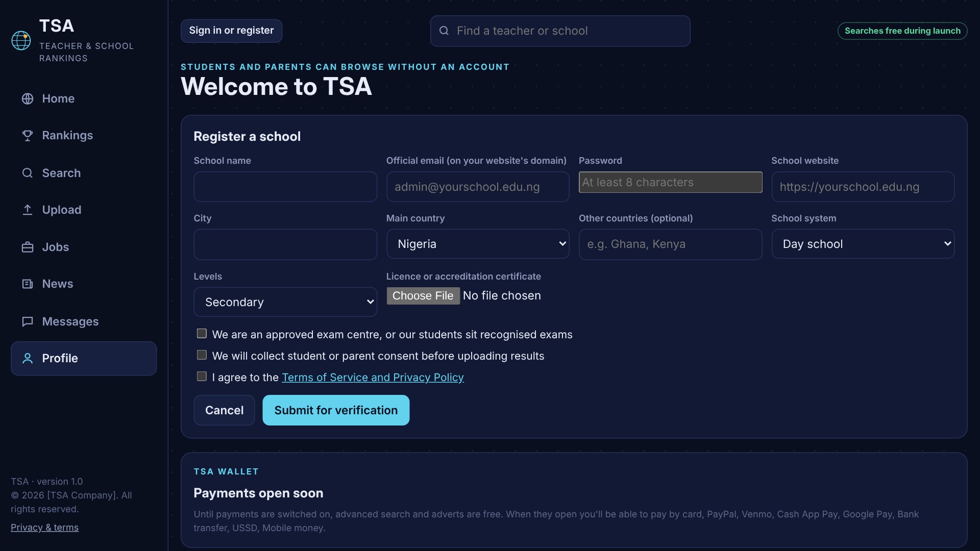Viewport: 980px width, 551px height.
Task: Go to the Home menu item
Action: click(84, 98)
